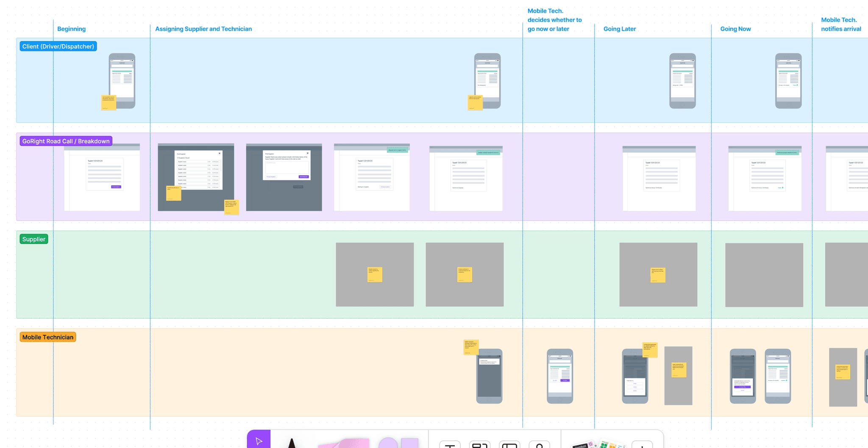Screen dimensions: 868x448
Task: Select GoRight screen under Going Now
Action: (x=765, y=178)
